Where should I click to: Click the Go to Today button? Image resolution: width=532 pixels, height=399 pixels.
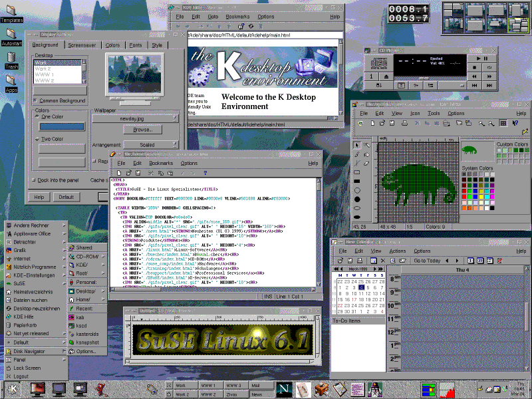[x=426, y=260]
